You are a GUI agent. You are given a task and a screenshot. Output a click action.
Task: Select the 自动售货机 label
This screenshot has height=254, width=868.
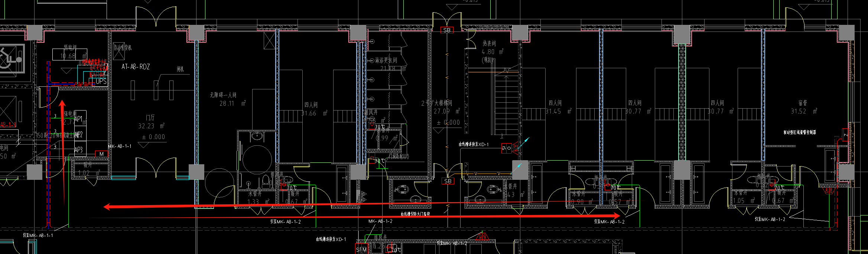(123, 47)
